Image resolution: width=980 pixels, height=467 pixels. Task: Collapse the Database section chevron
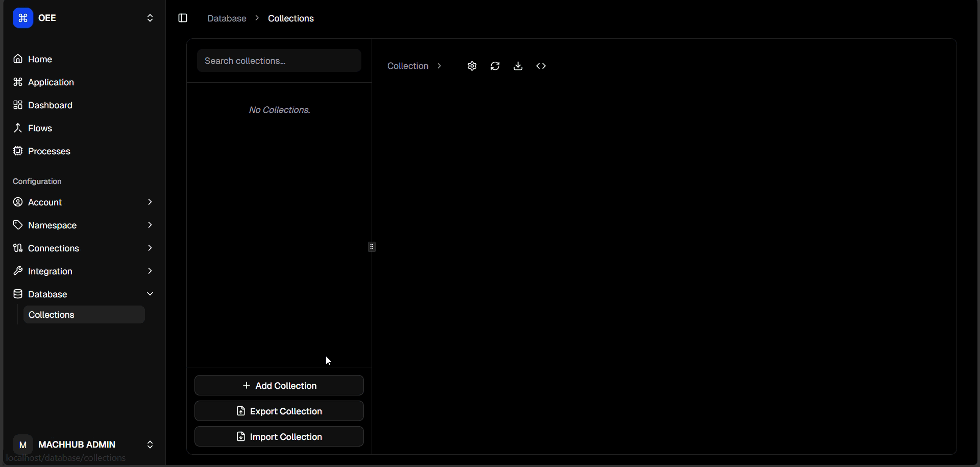(150, 294)
